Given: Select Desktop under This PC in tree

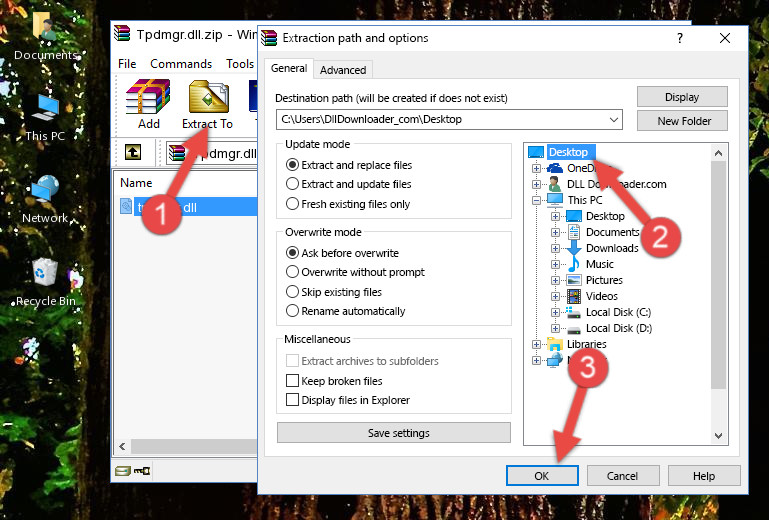Looking at the screenshot, I should [x=605, y=216].
